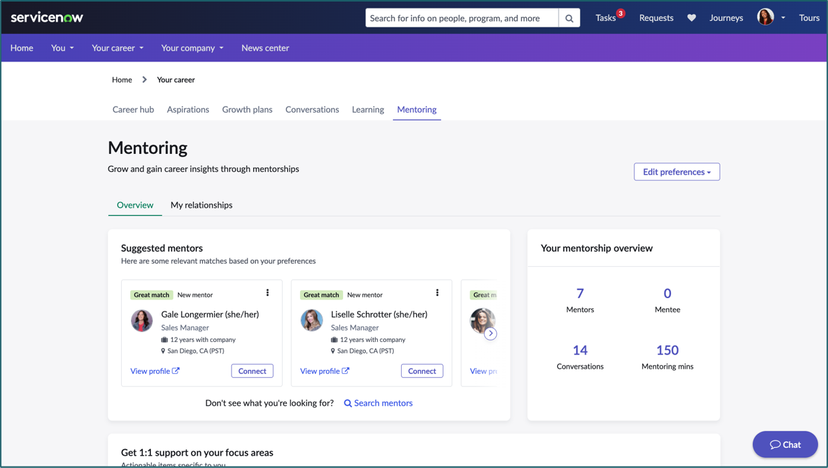The width and height of the screenshot is (828, 468).
Task: Open the Chat widget
Action: [785, 444]
